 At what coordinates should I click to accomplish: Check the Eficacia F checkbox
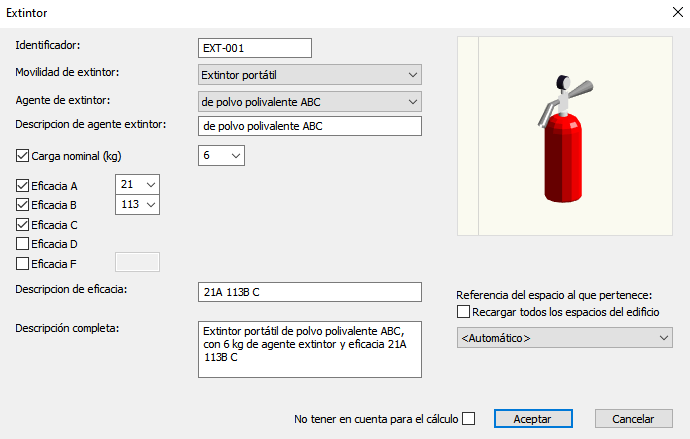coord(24,264)
